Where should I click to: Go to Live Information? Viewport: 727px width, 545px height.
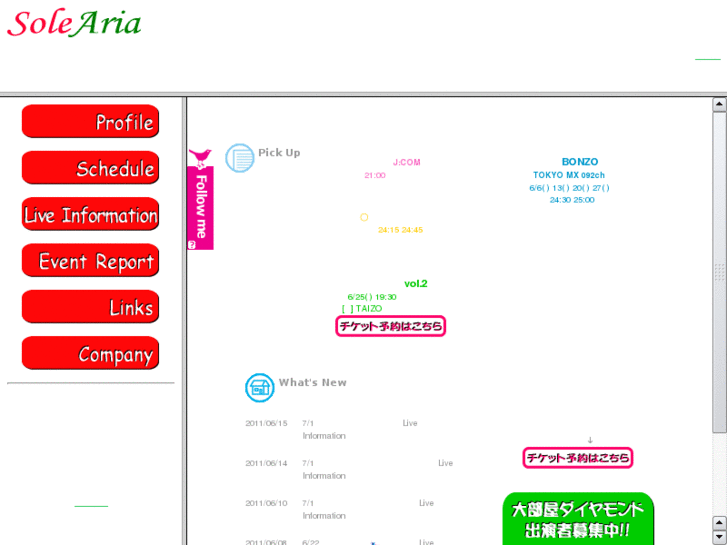[90, 214]
